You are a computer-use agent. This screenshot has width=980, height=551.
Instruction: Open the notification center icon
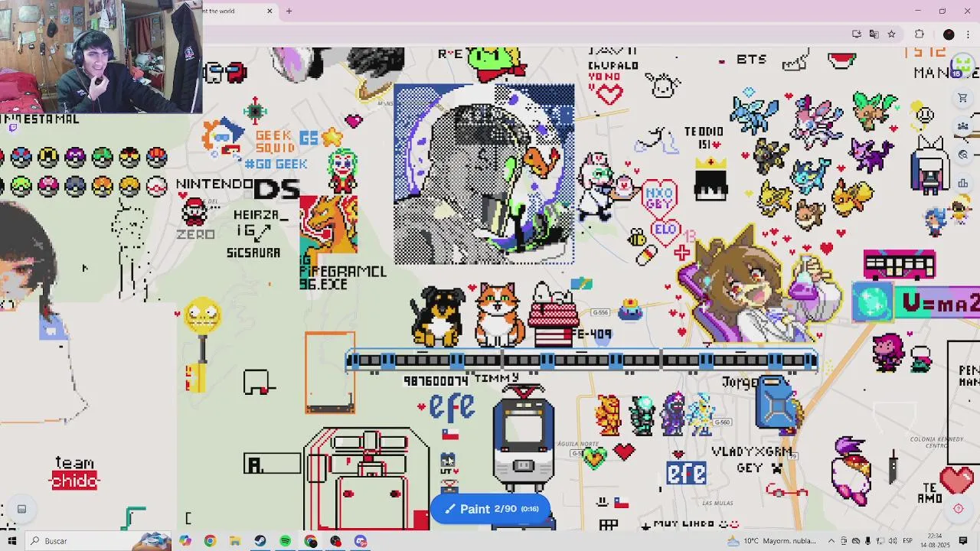[x=963, y=541]
